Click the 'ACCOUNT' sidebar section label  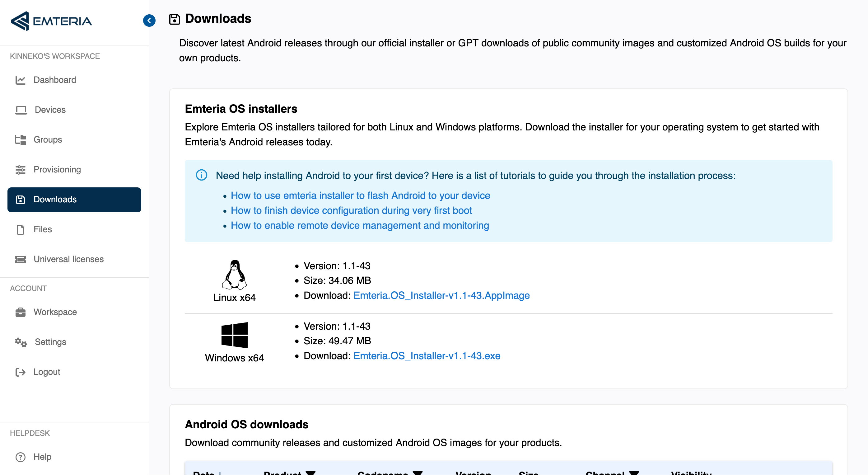(x=28, y=289)
